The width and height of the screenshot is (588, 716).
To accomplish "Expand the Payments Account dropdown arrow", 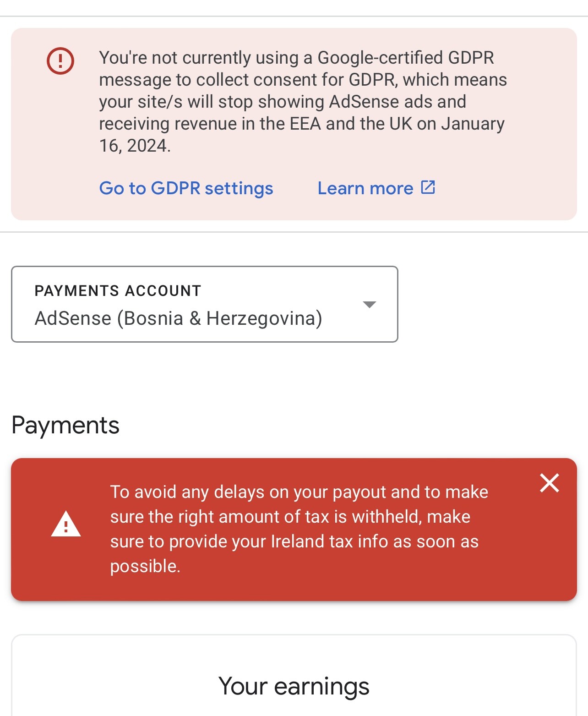I will click(369, 305).
